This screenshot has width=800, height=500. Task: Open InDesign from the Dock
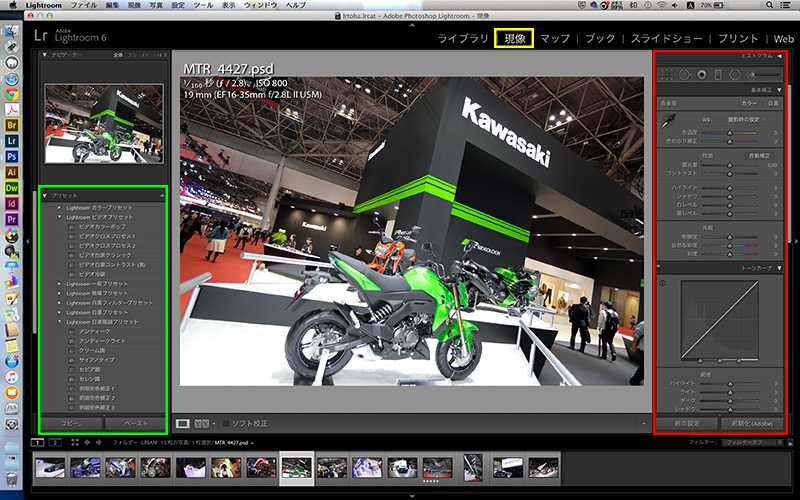[x=12, y=204]
